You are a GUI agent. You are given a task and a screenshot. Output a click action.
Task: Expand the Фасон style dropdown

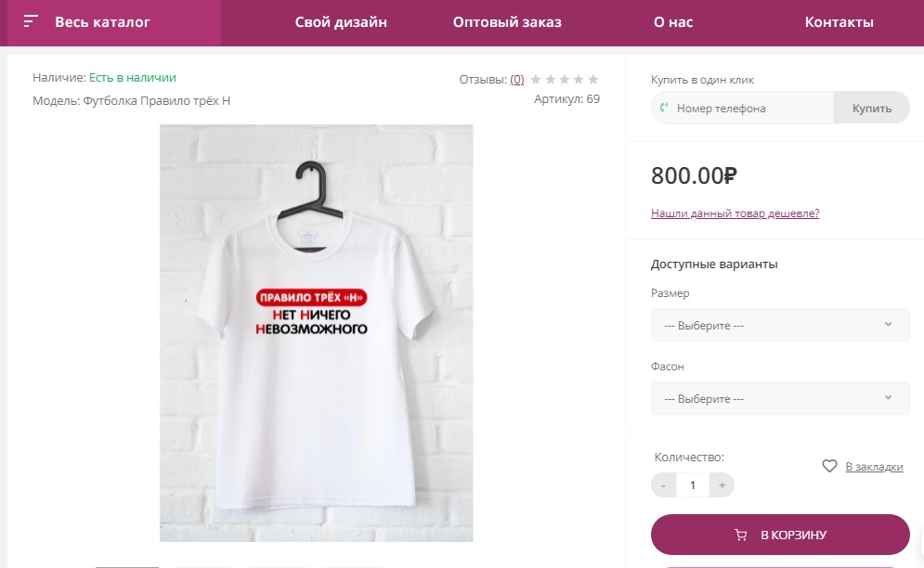780,398
